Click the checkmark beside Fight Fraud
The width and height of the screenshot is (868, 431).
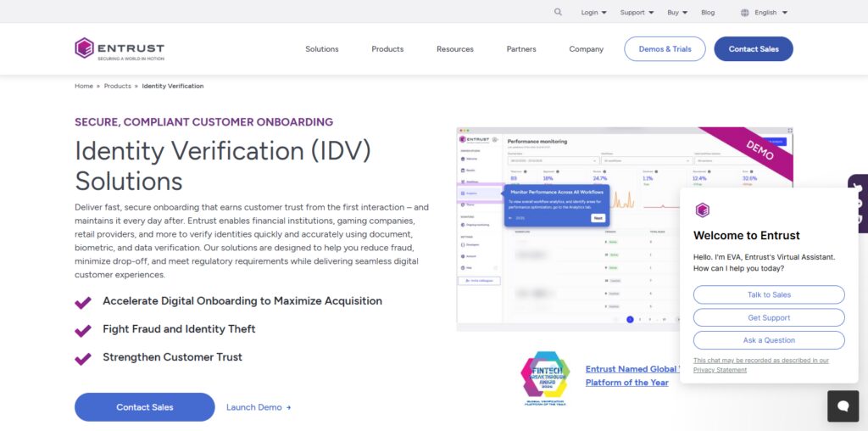[83, 331]
